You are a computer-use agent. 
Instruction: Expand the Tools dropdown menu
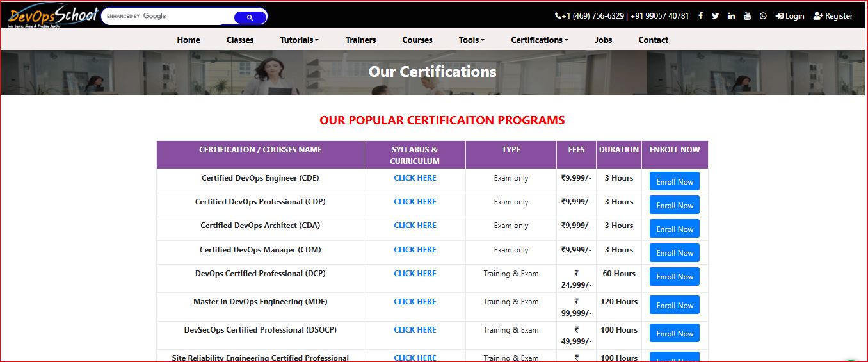click(x=471, y=40)
